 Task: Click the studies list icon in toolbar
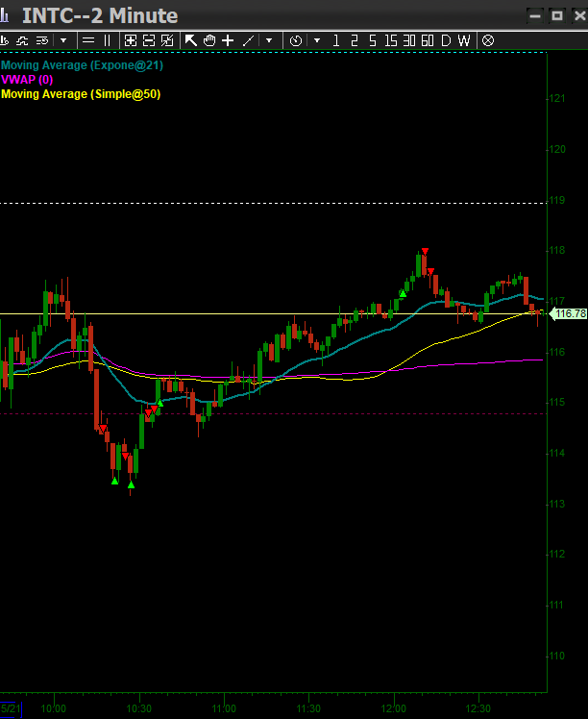pyautogui.click(x=42, y=40)
